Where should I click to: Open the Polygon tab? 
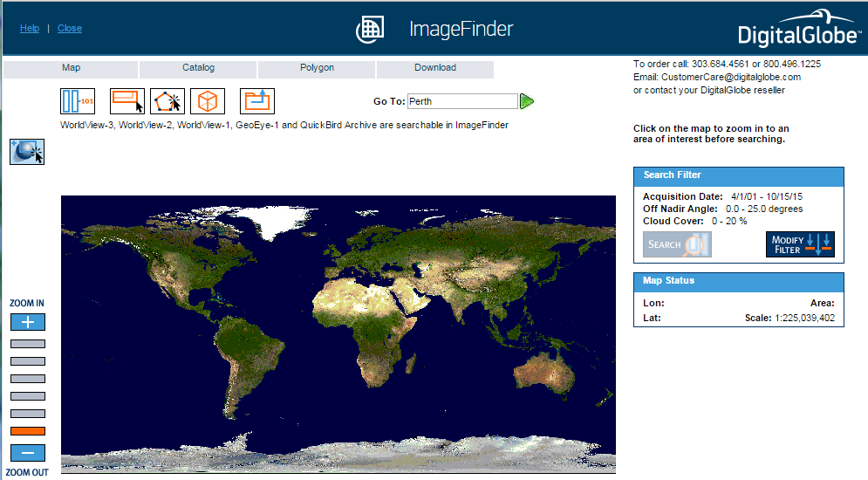click(x=317, y=68)
